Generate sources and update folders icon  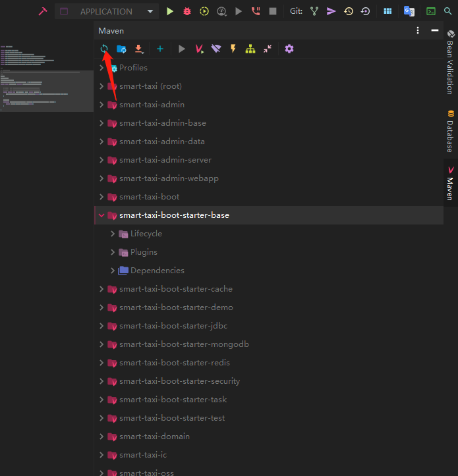(x=121, y=49)
